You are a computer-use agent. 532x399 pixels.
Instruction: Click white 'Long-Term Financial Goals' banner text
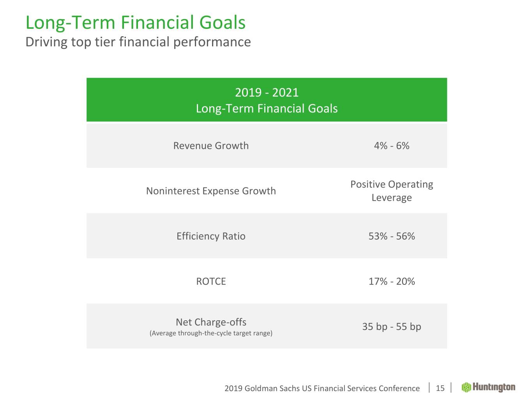tap(267, 108)
